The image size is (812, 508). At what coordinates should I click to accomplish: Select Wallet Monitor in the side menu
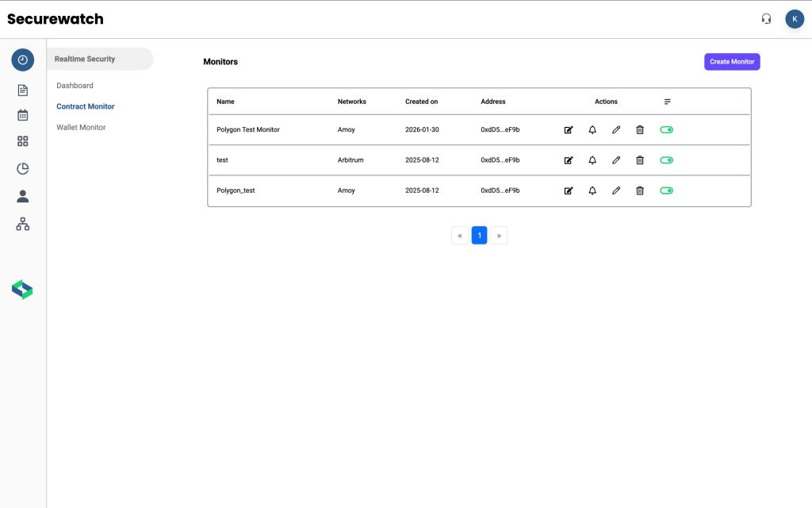click(81, 128)
